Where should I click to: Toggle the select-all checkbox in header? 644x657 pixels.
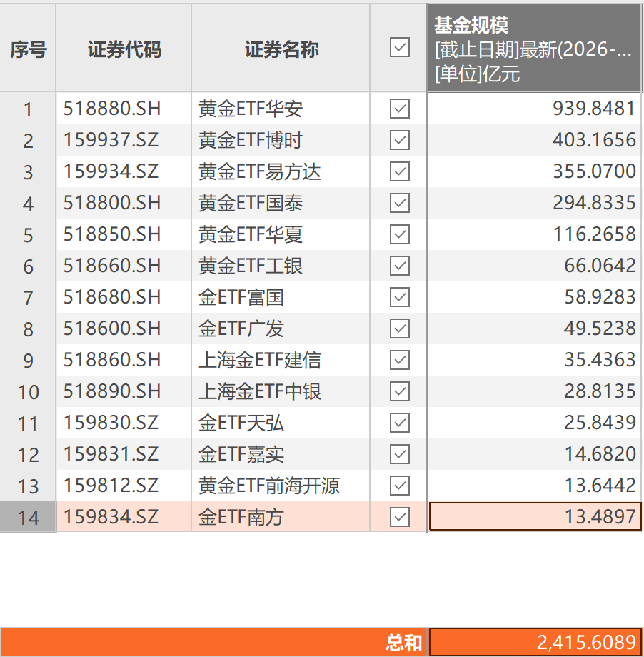point(399,47)
